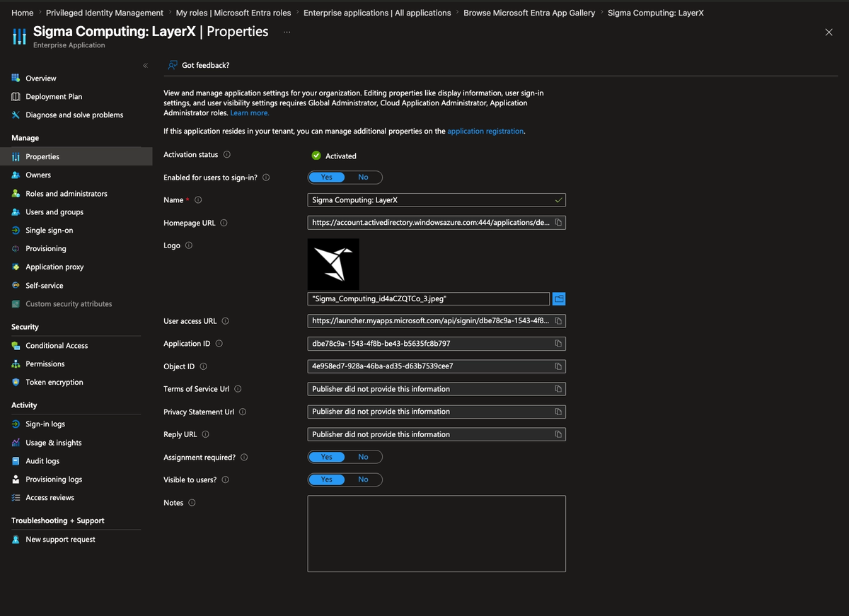Screen dimensions: 849x616
Task: Copy the Homepage URL with its copy icon
Action: [558, 223]
